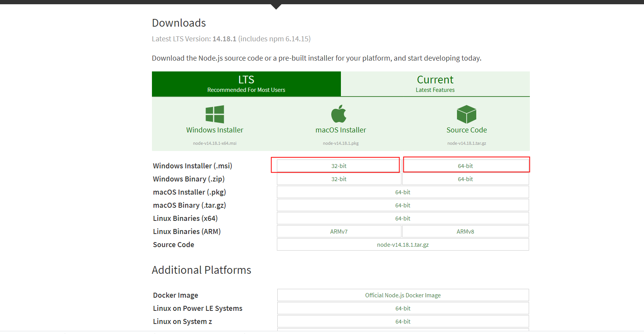The height and width of the screenshot is (334, 644).
Task: Download Windows Installer (.msi) 64-bit
Action: pos(465,166)
